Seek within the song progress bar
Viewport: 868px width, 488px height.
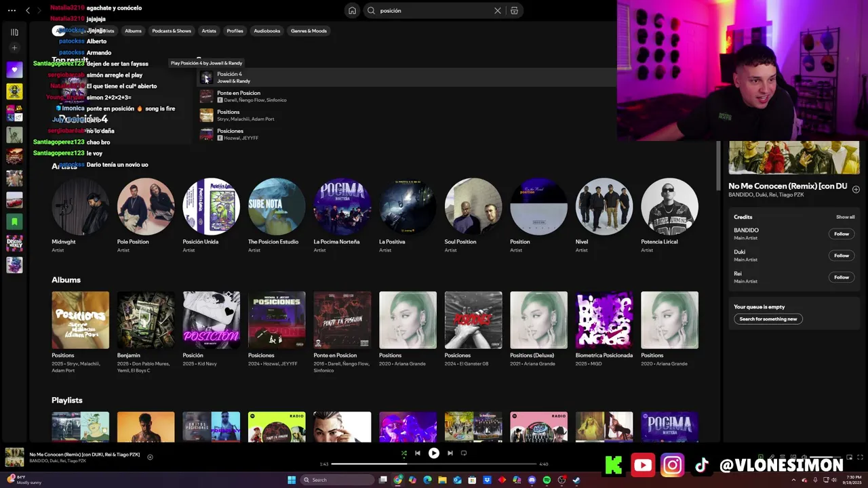pyautogui.click(x=434, y=464)
